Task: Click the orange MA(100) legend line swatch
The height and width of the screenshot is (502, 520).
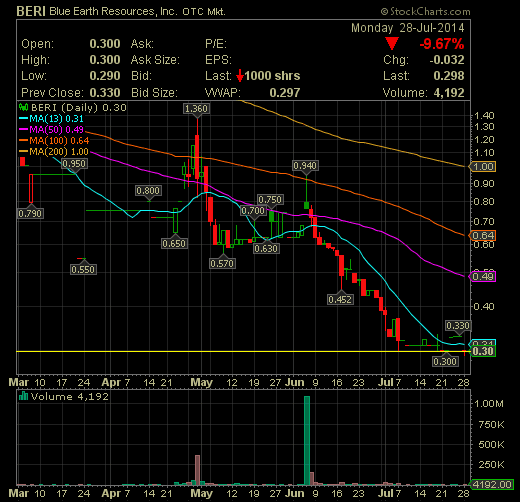Action: 24,140
